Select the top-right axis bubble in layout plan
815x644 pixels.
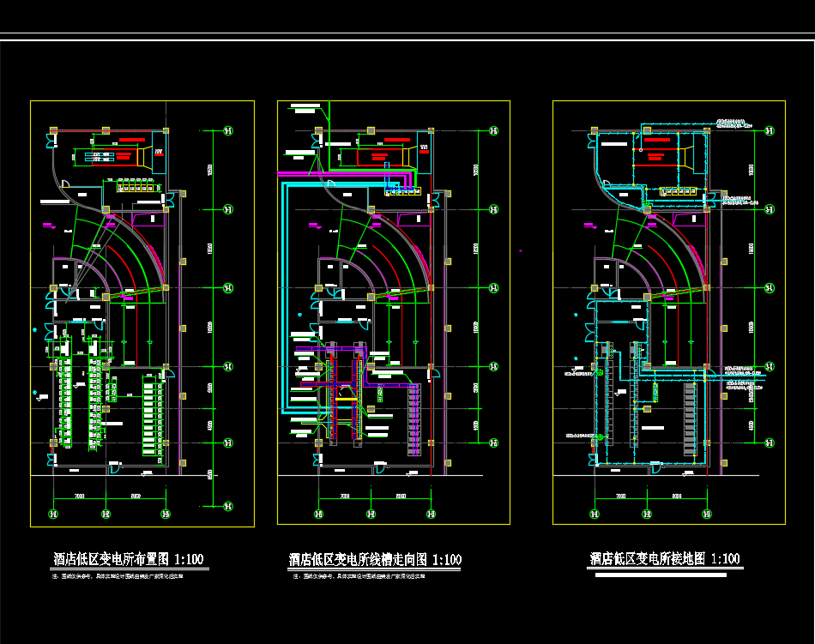[x=227, y=131]
